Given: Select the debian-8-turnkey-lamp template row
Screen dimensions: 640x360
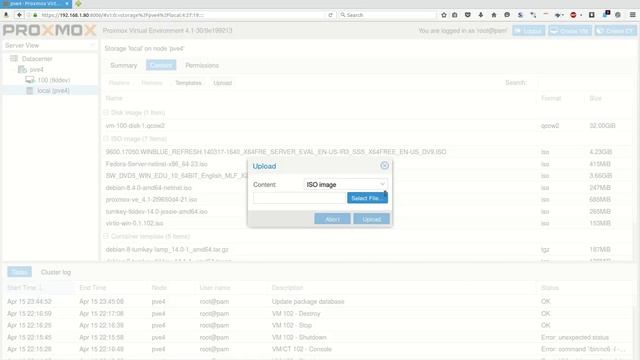Looking at the screenshot, I should click(x=367, y=249).
